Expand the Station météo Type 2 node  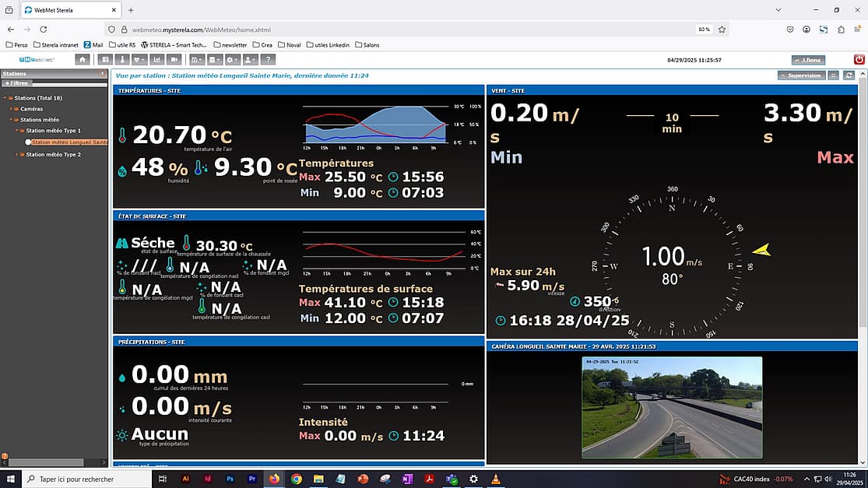click(x=18, y=155)
